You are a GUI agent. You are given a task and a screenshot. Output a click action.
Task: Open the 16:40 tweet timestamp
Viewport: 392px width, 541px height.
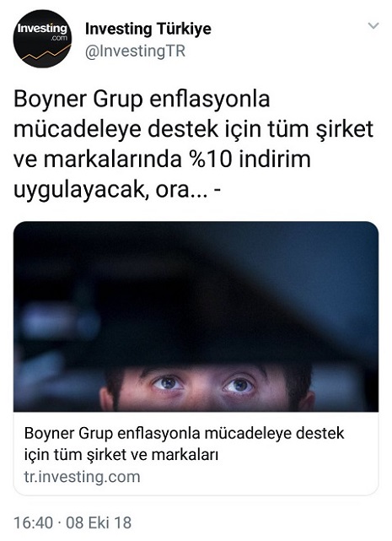pyautogui.click(x=34, y=522)
